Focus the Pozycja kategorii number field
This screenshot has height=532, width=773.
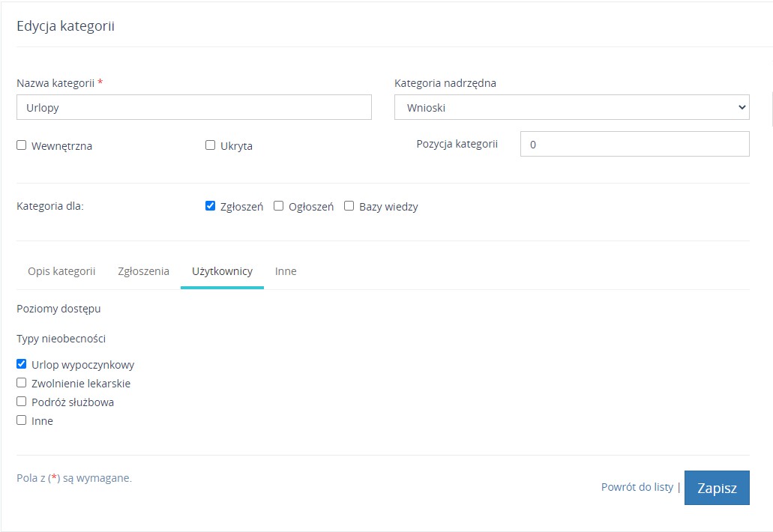[634, 144]
